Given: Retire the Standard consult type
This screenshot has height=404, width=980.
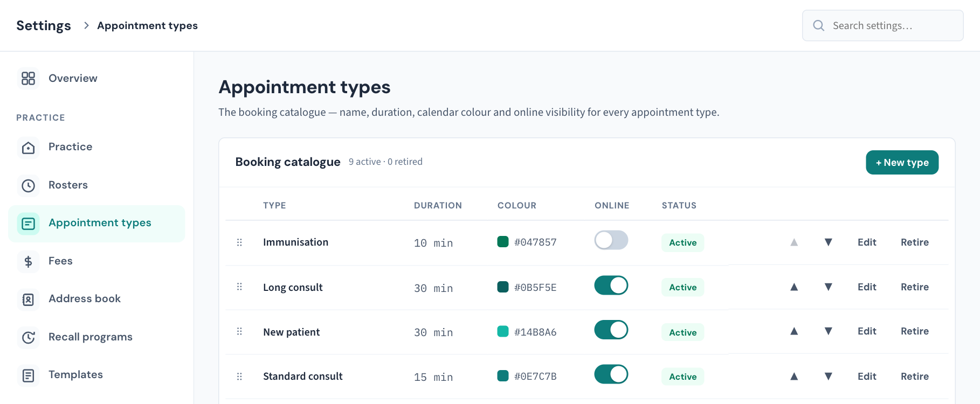Looking at the screenshot, I should click(915, 377).
